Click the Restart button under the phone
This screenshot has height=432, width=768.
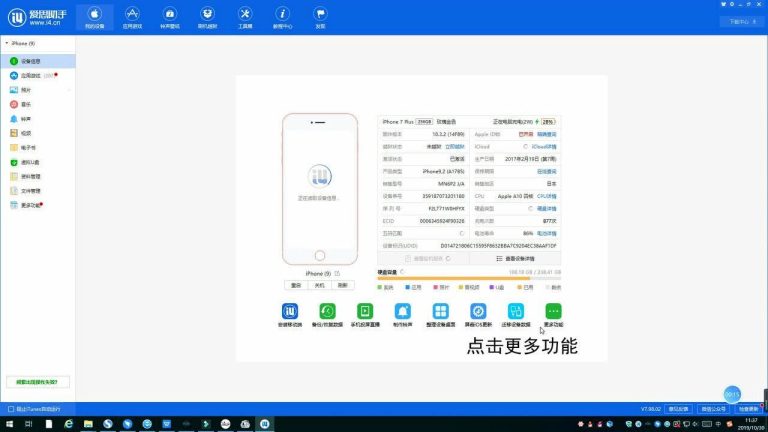[296, 285]
